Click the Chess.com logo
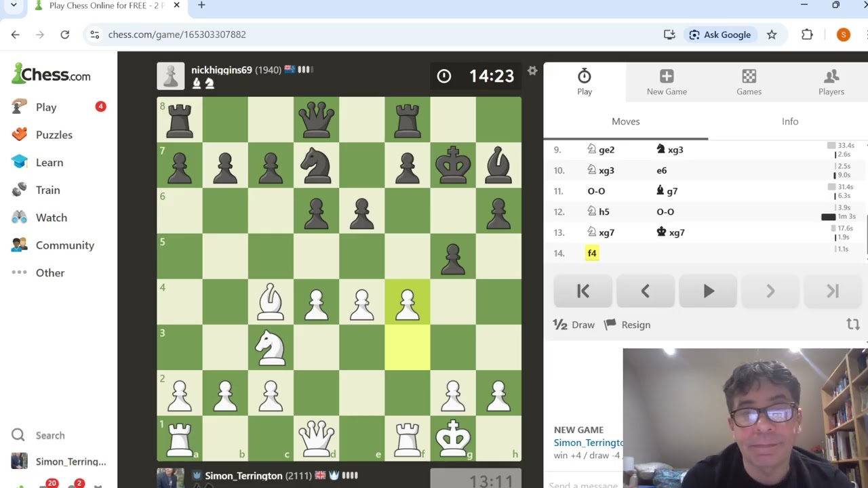The width and height of the screenshot is (868, 488). tap(51, 75)
